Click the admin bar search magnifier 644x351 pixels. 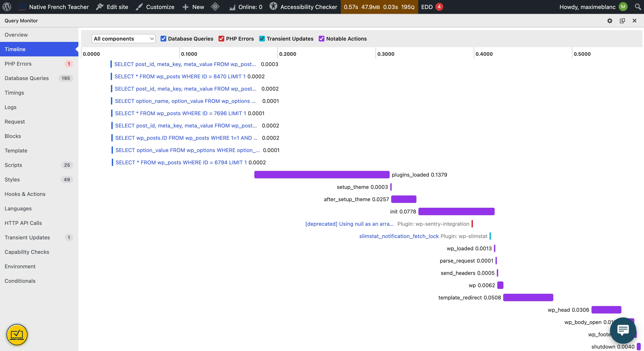point(638,7)
